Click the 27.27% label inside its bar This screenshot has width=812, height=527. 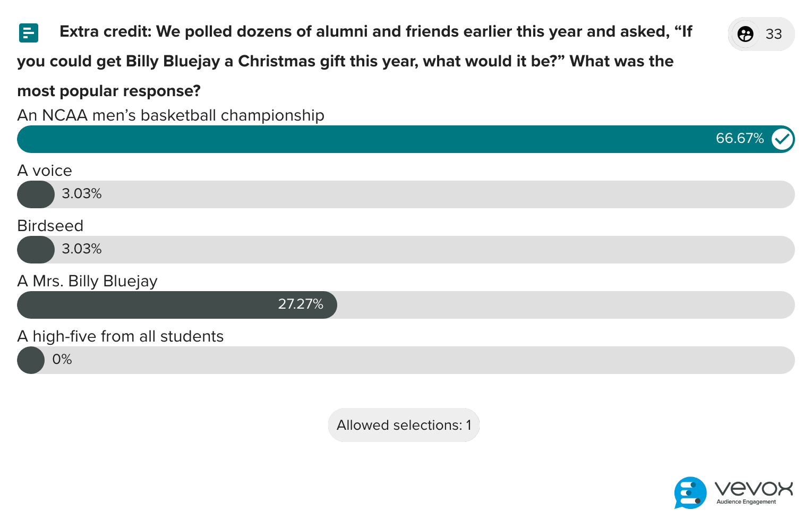pos(301,304)
